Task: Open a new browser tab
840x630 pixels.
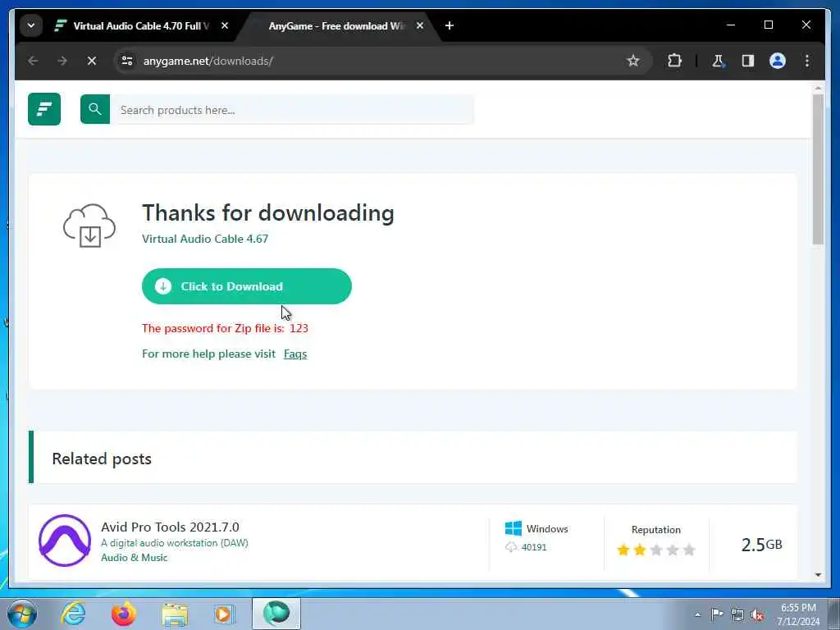Action: (x=450, y=25)
